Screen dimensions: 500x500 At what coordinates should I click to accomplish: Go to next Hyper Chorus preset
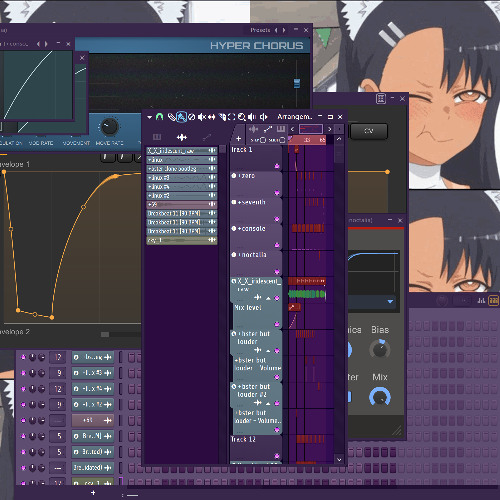pyautogui.click(x=284, y=30)
